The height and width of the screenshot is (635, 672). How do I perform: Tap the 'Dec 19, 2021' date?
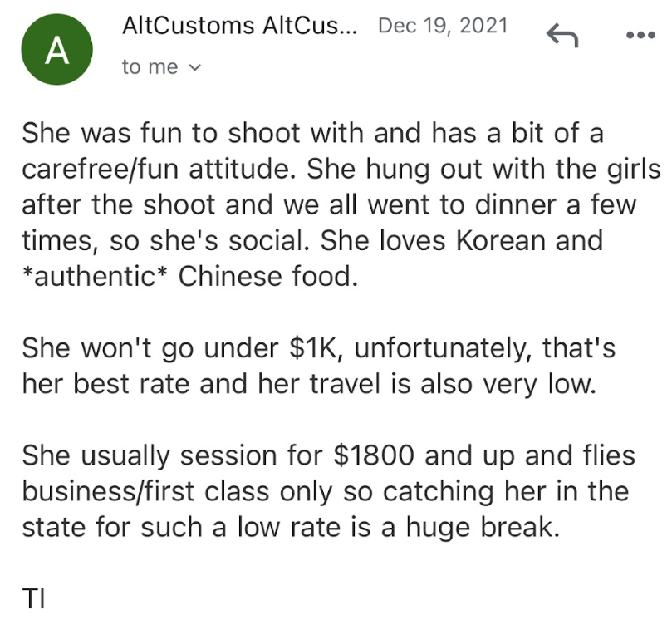click(x=443, y=26)
